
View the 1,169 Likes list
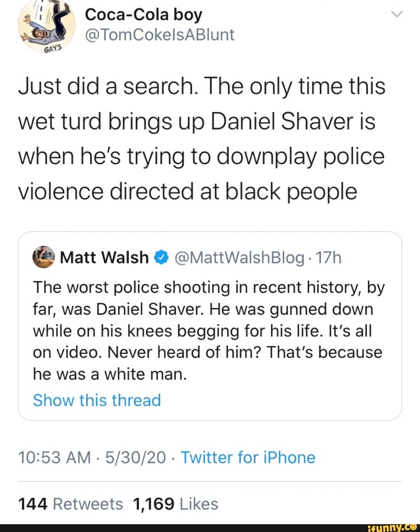[x=174, y=504]
